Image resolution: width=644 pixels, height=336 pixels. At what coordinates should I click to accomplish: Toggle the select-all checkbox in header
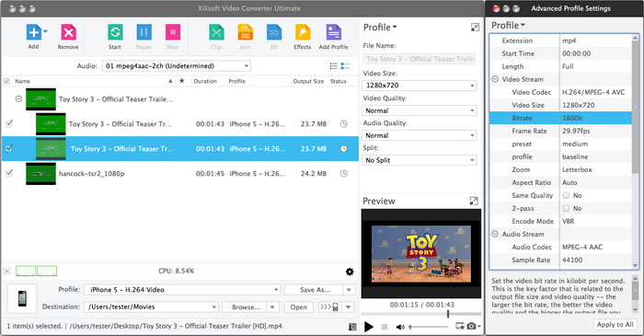pyautogui.click(x=6, y=81)
